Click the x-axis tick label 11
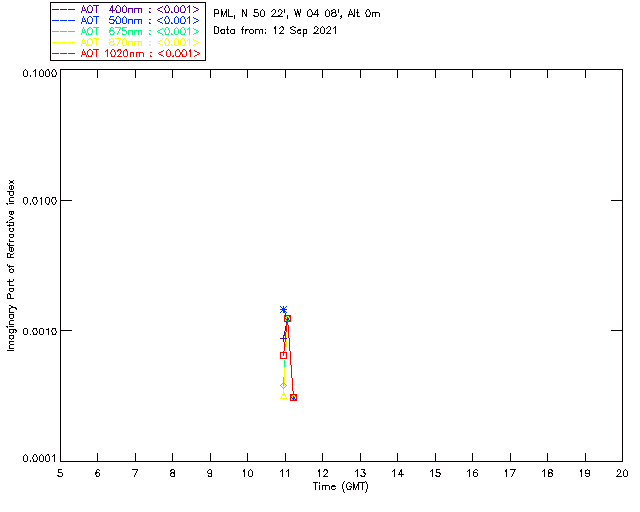640x512 pixels. point(285,473)
